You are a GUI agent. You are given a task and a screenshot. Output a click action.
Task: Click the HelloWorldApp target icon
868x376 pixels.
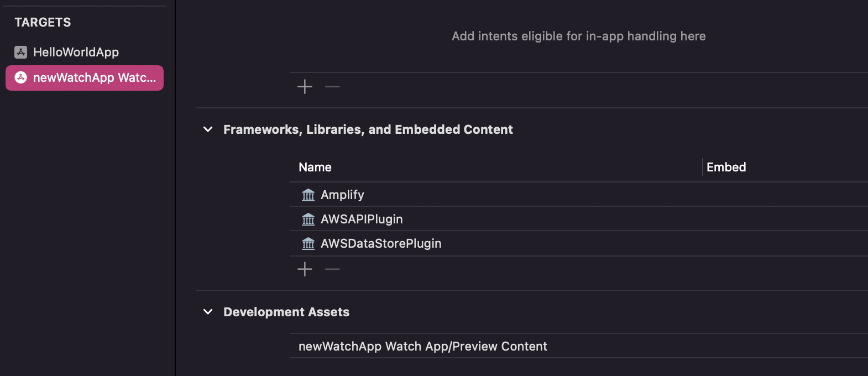20,52
